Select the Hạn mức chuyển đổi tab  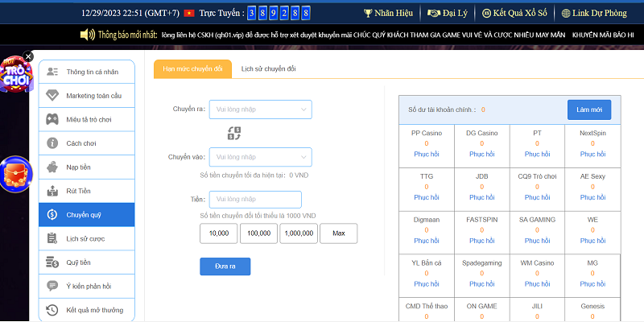[192, 69]
